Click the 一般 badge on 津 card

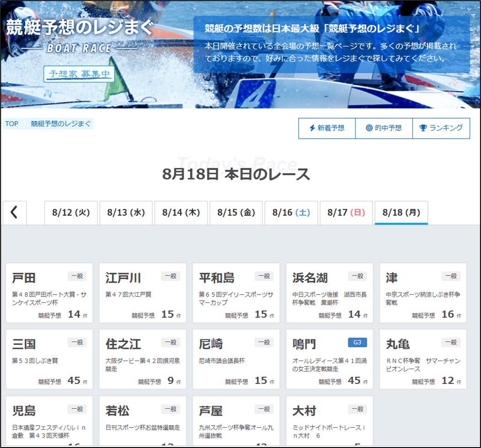coord(451,276)
